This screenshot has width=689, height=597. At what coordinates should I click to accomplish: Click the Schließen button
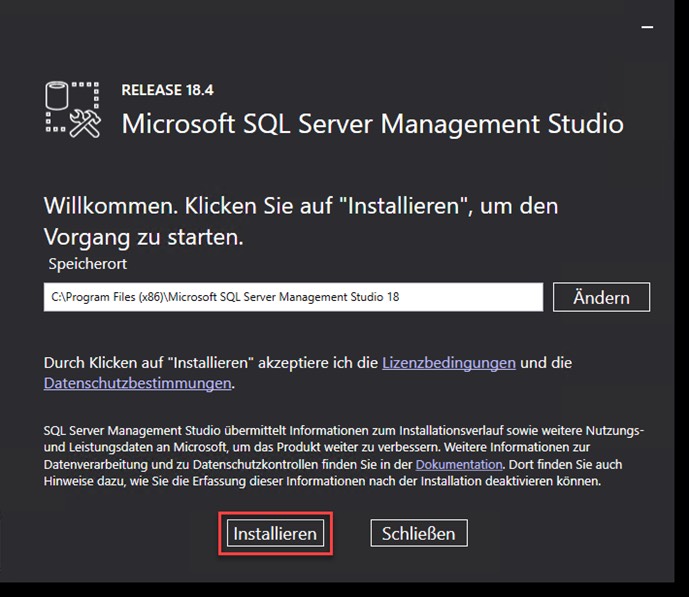coord(419,533)
